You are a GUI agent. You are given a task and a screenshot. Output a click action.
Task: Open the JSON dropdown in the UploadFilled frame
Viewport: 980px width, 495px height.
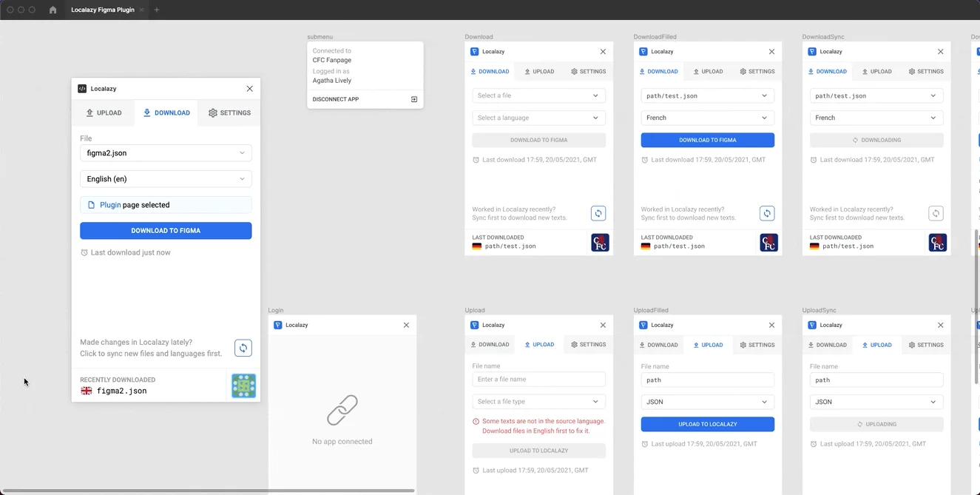708,402
